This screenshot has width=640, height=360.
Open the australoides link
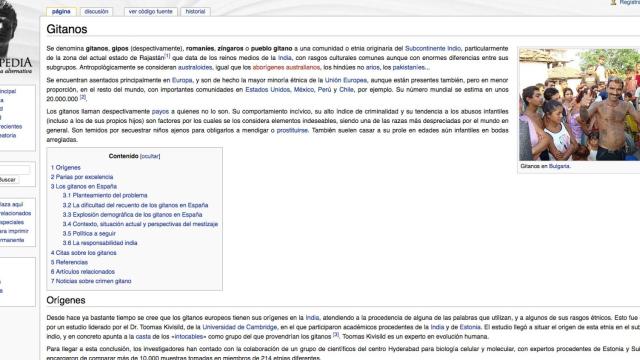pyautogui.click(x=195, y=67)
